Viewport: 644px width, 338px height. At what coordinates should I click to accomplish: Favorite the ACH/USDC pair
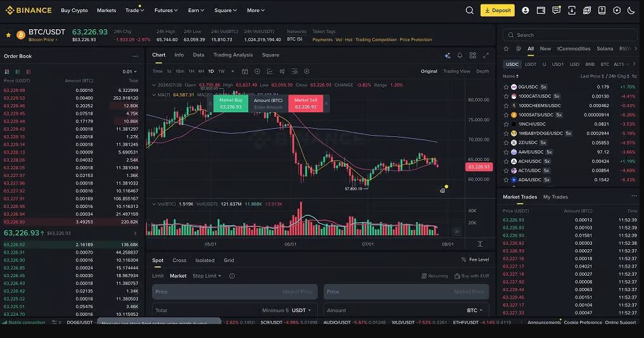pos(506,161)
